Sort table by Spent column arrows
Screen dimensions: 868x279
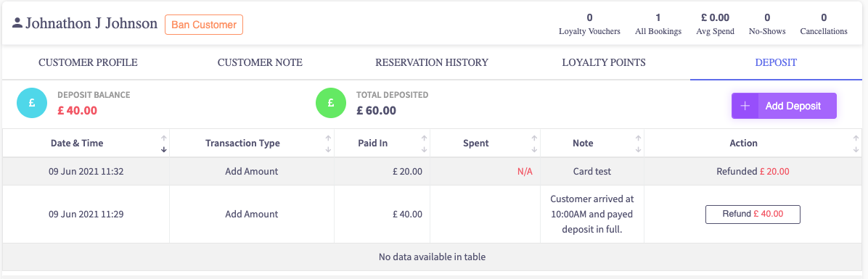(x=534, y=143)
